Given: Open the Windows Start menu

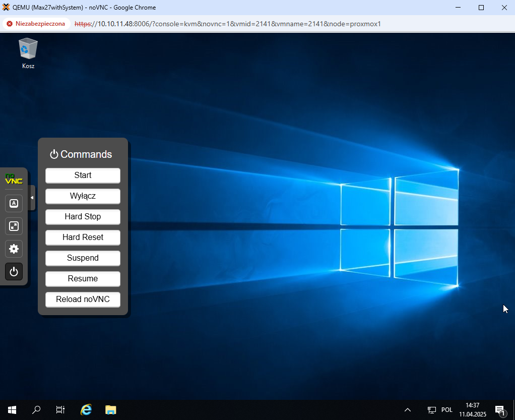Looking at the screenshot, I should (12, 410).
